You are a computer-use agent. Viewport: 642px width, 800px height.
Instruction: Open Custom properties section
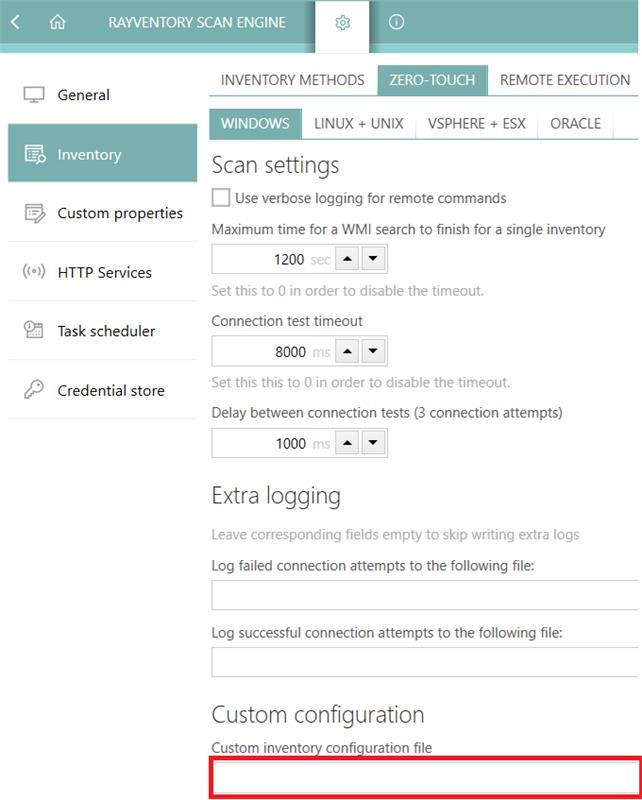coord(103,213)
